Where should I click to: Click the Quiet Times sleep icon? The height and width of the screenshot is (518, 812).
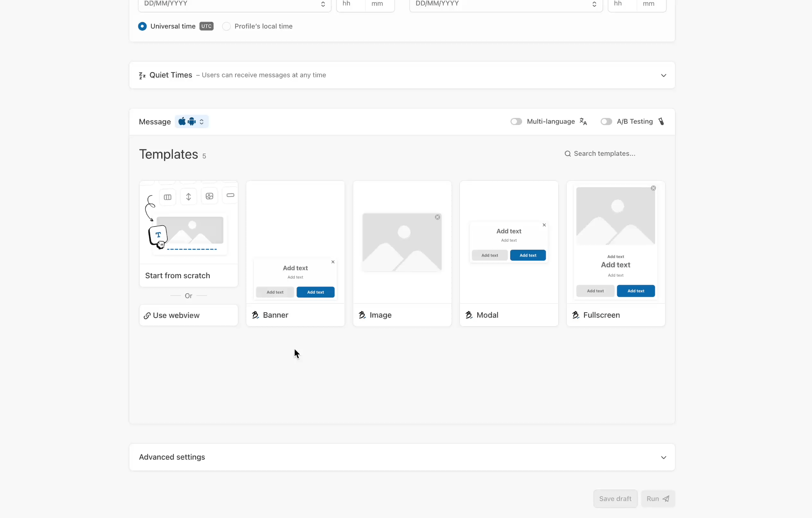tap(142, 76)
